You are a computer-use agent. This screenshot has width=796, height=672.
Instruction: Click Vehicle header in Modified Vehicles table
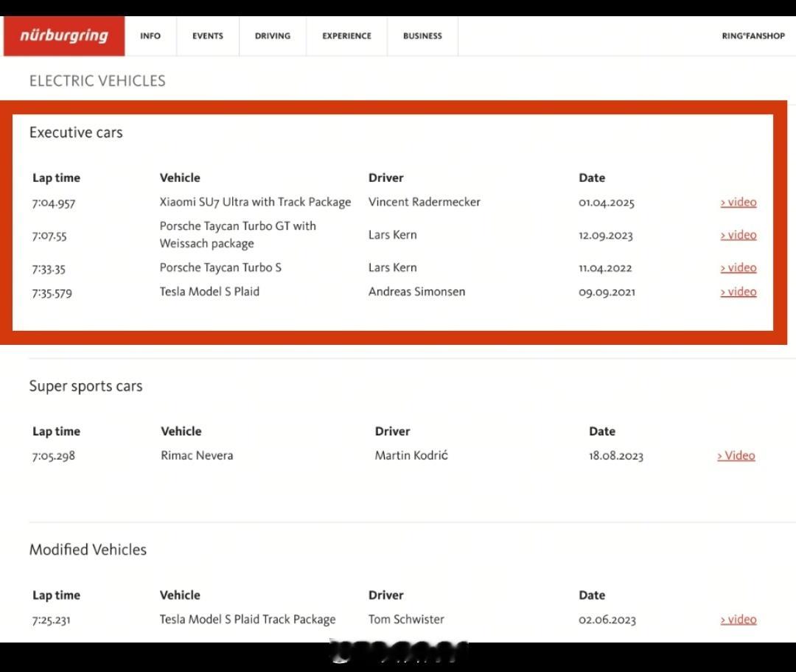(180, 595)
